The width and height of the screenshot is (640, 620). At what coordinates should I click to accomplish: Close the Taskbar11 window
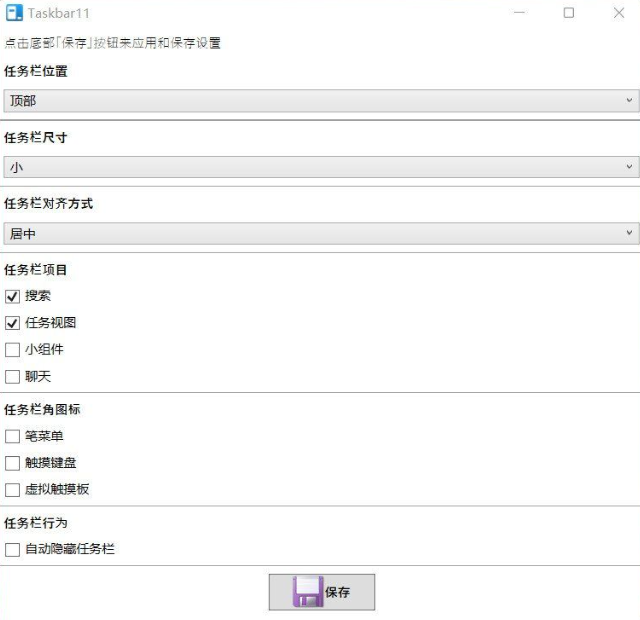(619, 13)
